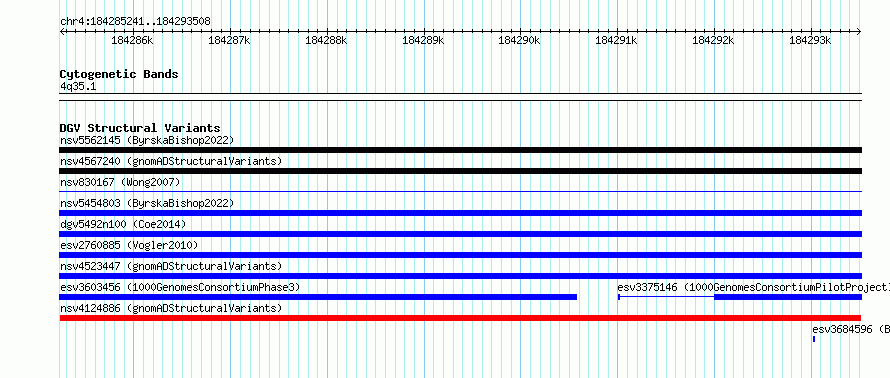Click the 184290k ruler tick label

[519, 40]
